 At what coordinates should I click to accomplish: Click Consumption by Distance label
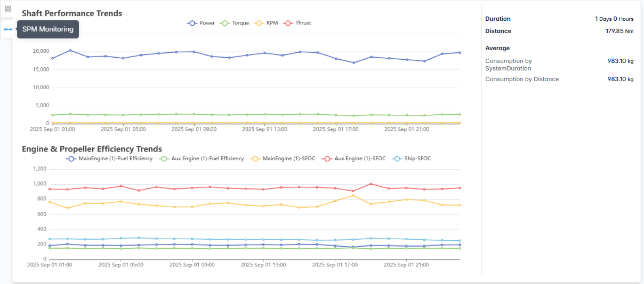[x=522, y=79]
